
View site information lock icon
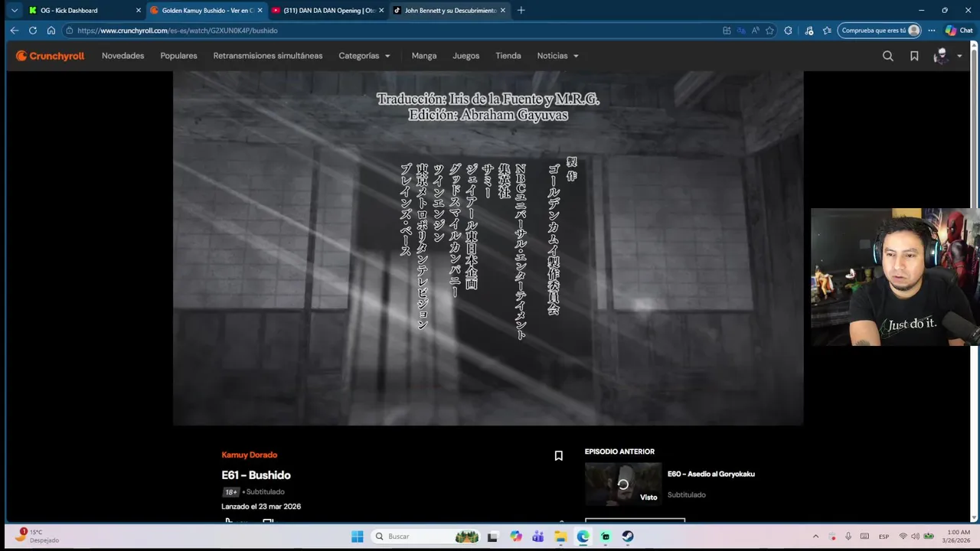pos(69,31)
